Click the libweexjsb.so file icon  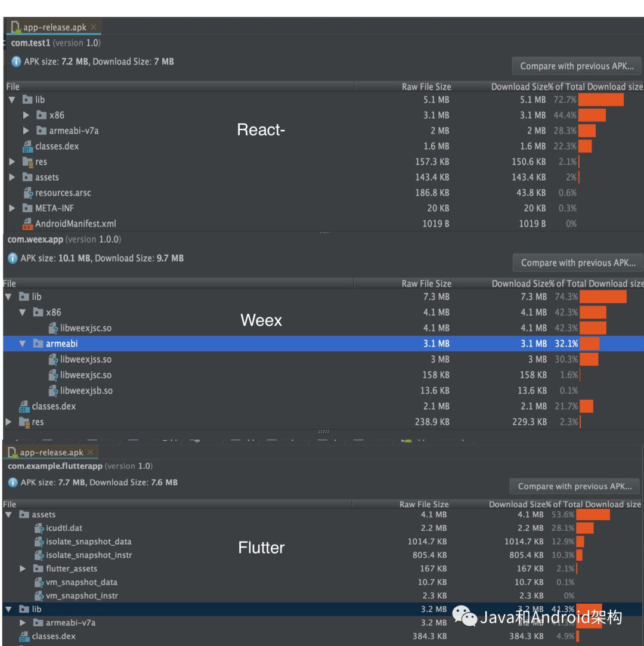53,391
